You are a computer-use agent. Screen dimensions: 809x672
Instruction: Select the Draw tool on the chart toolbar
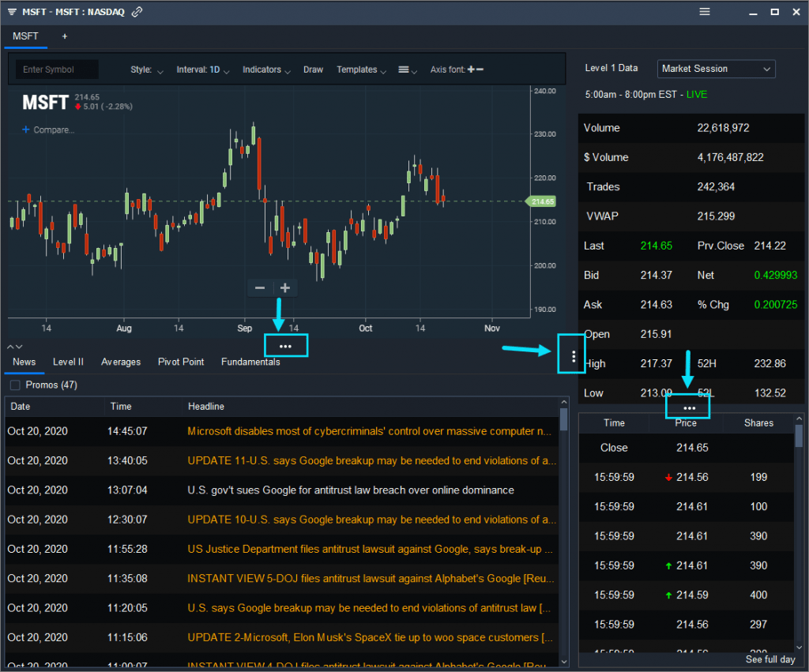coord(313,69)
